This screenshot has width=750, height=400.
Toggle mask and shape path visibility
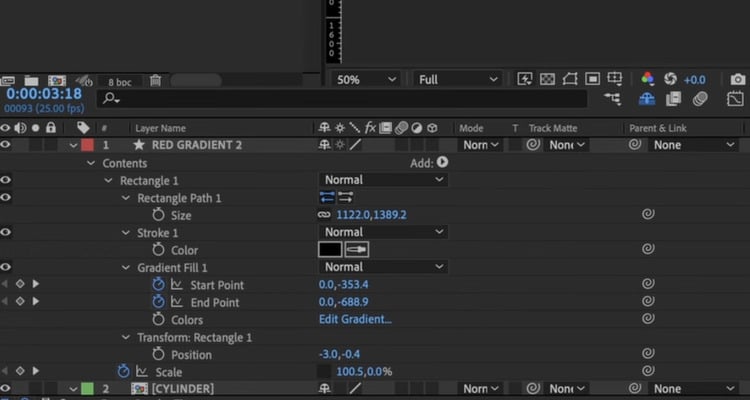point(570,79)
